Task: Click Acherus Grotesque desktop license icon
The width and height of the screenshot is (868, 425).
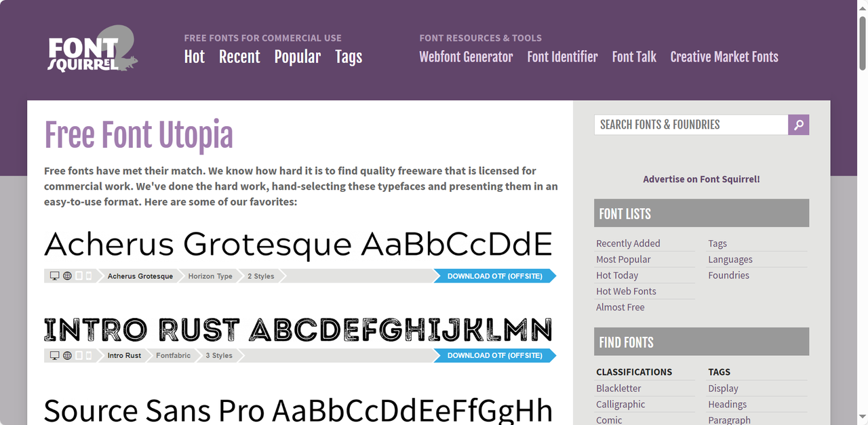Action: pyautogui.click(x=55, y=276)
